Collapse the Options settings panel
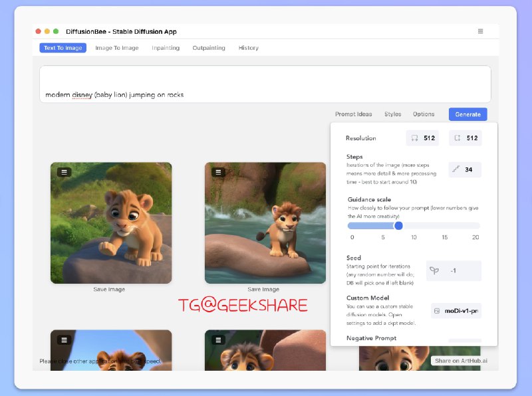532x396 pixels. (424, 114)
